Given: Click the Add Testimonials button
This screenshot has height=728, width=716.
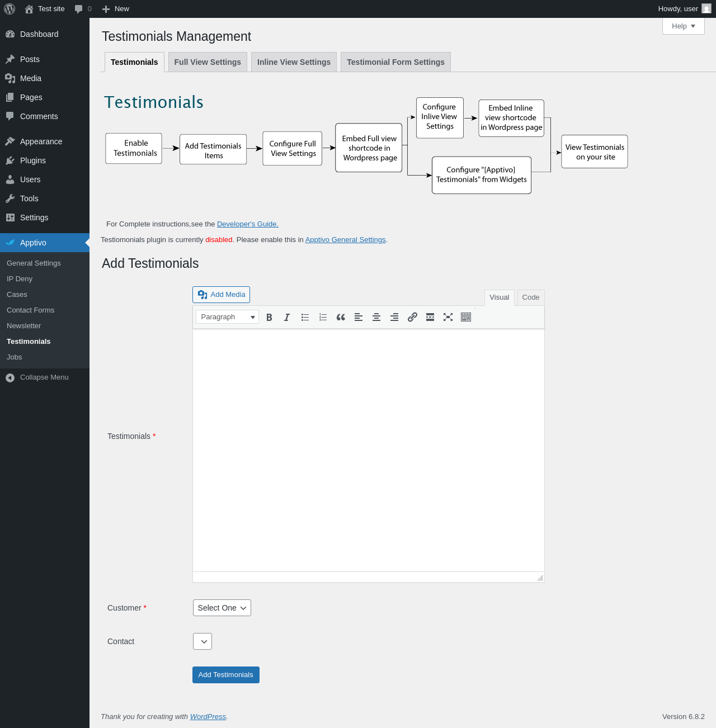Looking at the screenshot, I should [226, 675].
